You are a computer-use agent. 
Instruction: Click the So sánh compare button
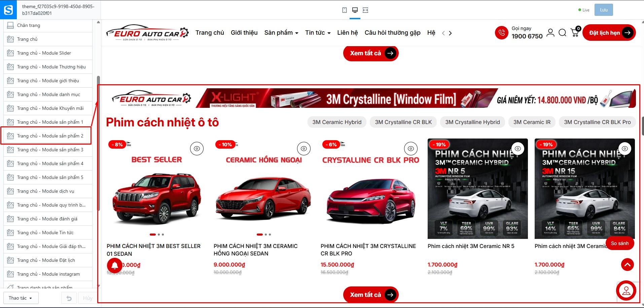coord(620,243)
